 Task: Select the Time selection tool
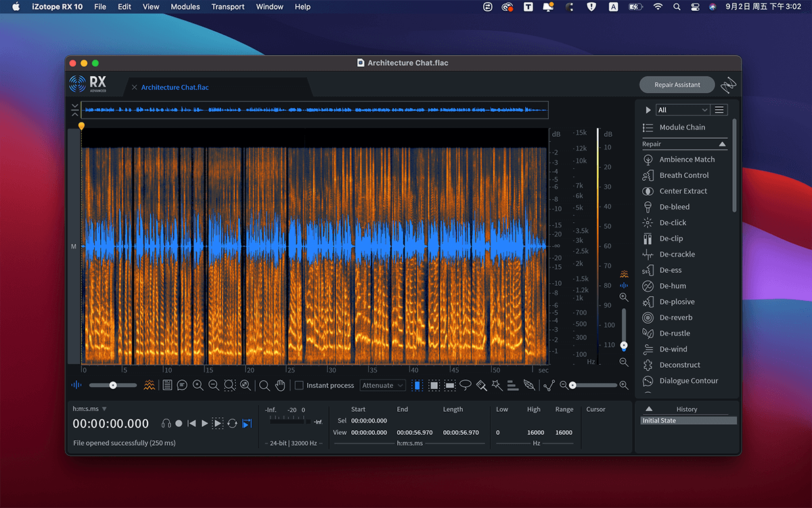(417, 385)
